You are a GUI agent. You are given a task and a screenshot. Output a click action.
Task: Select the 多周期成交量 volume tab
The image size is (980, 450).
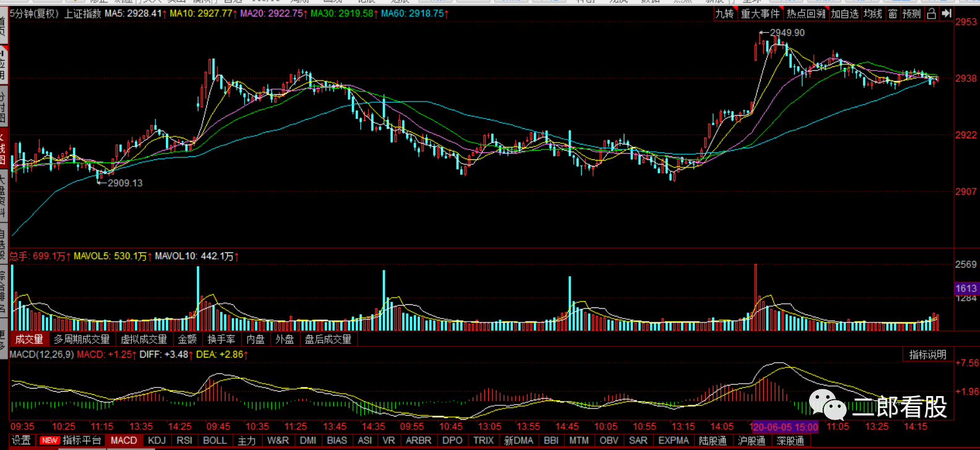point(81,339)
